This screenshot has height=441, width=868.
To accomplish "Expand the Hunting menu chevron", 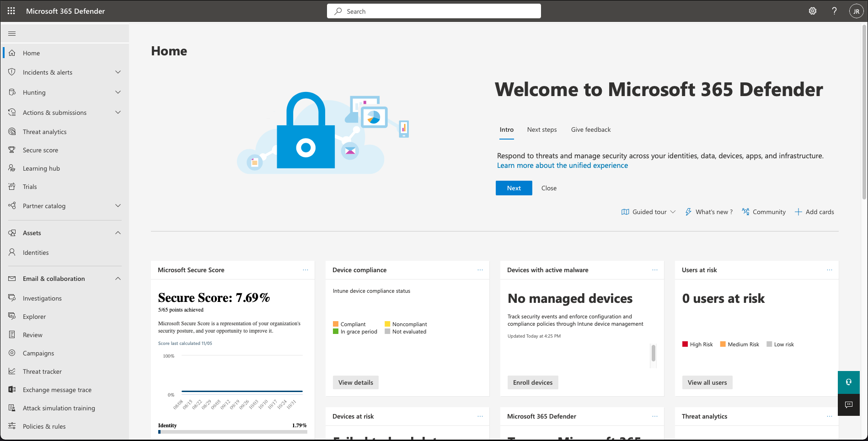I will [x=118, y=92].
